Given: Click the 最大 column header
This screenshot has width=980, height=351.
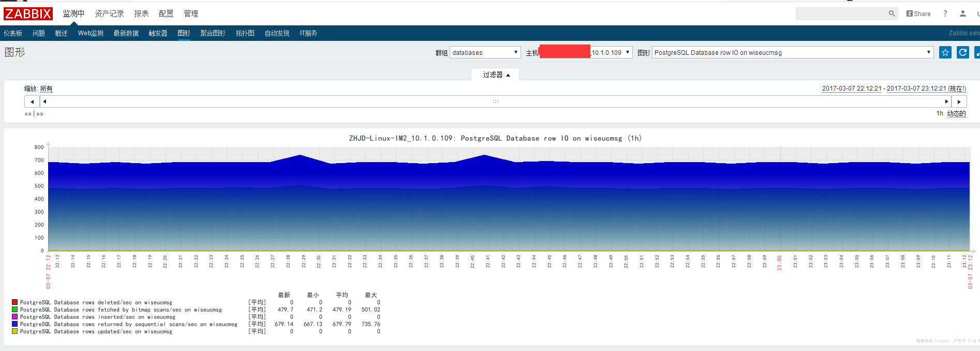Looking at the screenshot, I should [371, 295].
